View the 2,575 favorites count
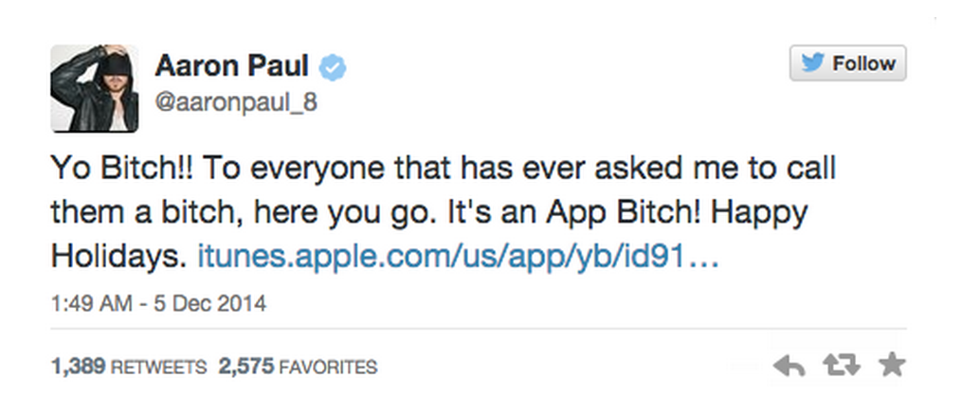Image resolution: width=980 pixels, height=396 pixels. point(245,367)
